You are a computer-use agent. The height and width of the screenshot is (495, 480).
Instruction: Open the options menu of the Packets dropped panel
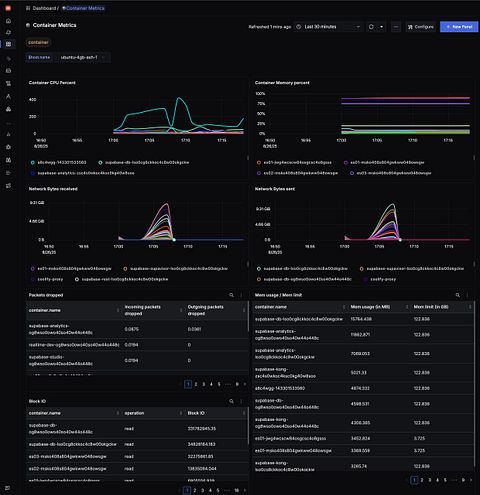pos(241,295)
